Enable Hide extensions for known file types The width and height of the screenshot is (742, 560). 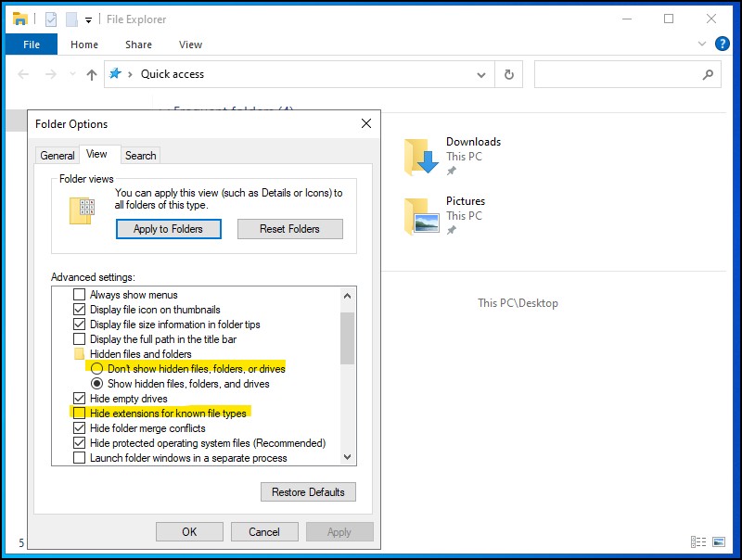tap(80, 414)
